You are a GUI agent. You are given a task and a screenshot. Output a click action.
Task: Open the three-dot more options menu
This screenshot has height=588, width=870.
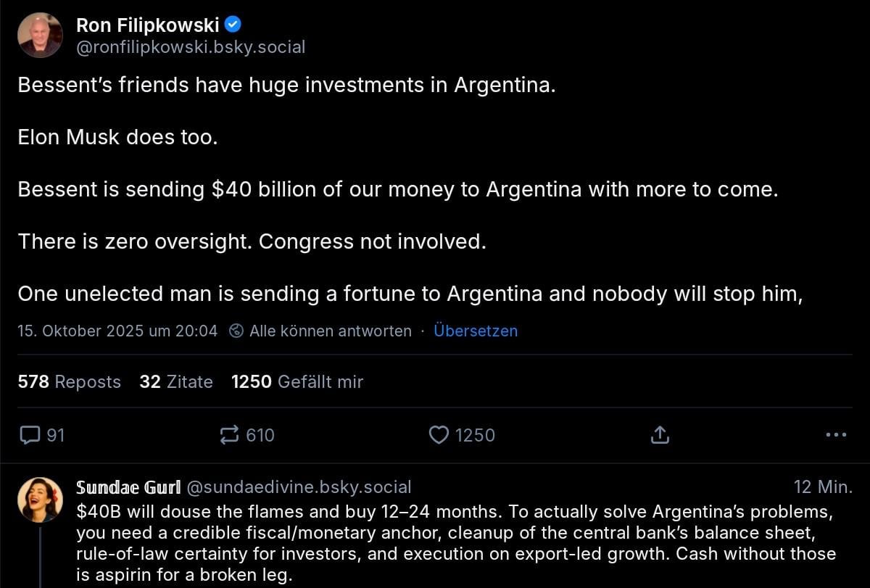pyautogui.click(x=836, y=435)
